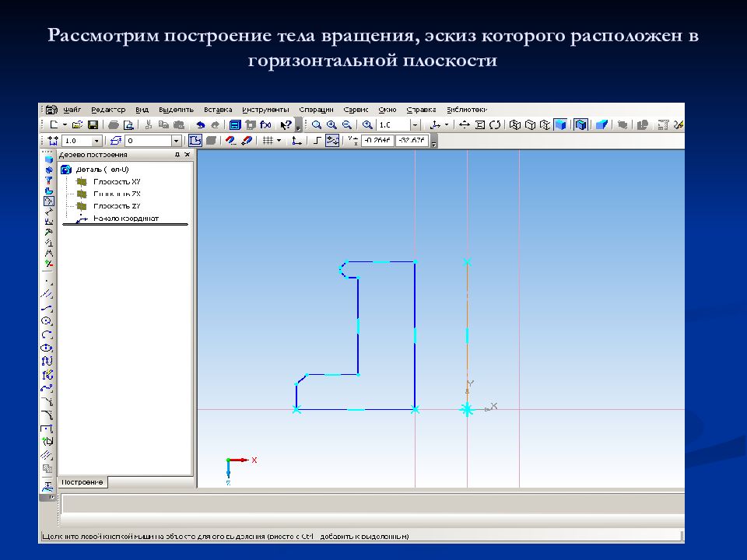
Task: Undo the last action
Action: [201, 124]
